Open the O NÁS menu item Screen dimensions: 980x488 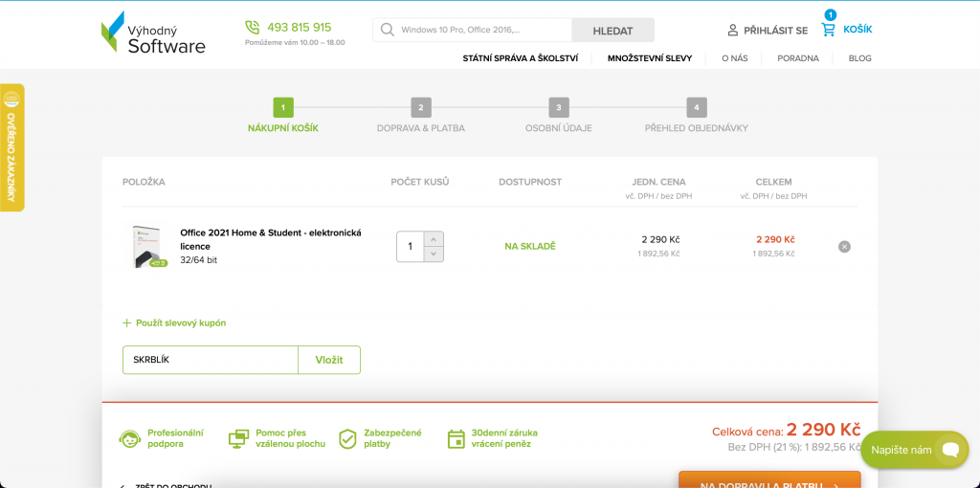pos(734,58)
